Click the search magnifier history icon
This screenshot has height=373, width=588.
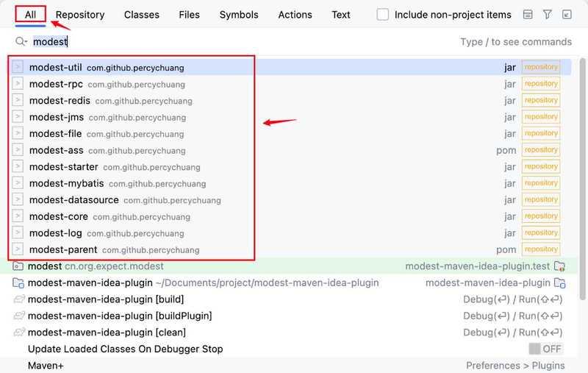click(x=21, y=41)
